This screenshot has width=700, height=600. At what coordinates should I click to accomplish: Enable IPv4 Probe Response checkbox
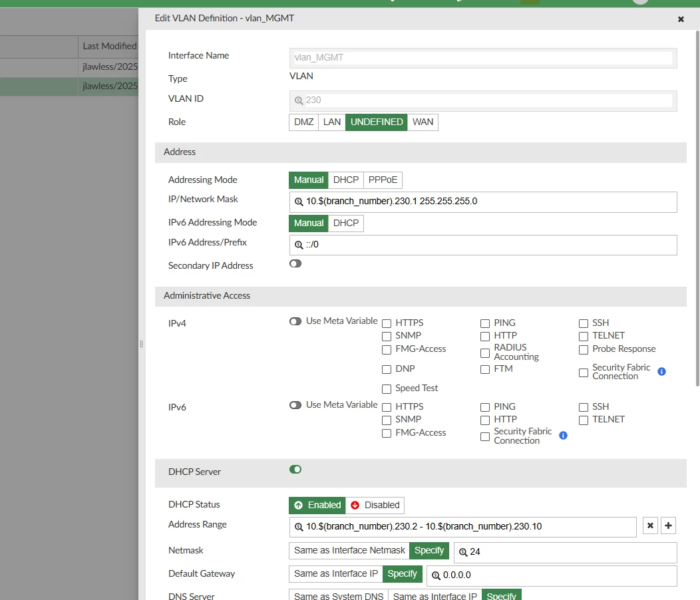pos(584,349)
